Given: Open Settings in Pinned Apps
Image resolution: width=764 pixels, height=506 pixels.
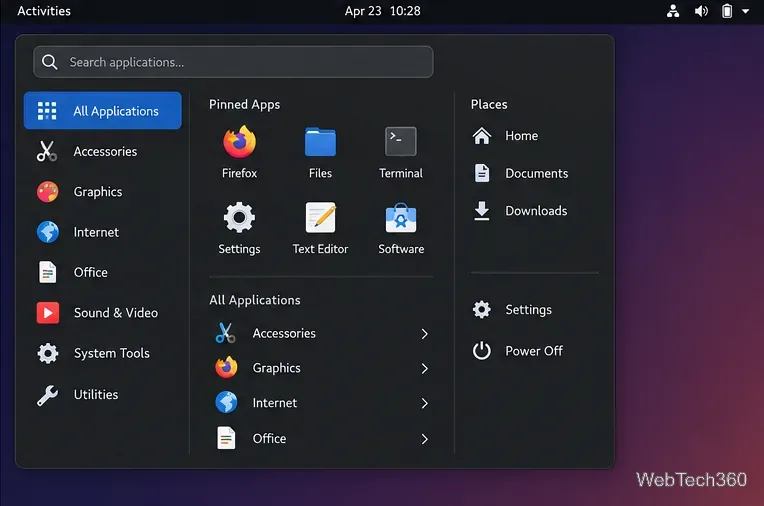Looking at the screenshot, I should [x=239, y=228].
